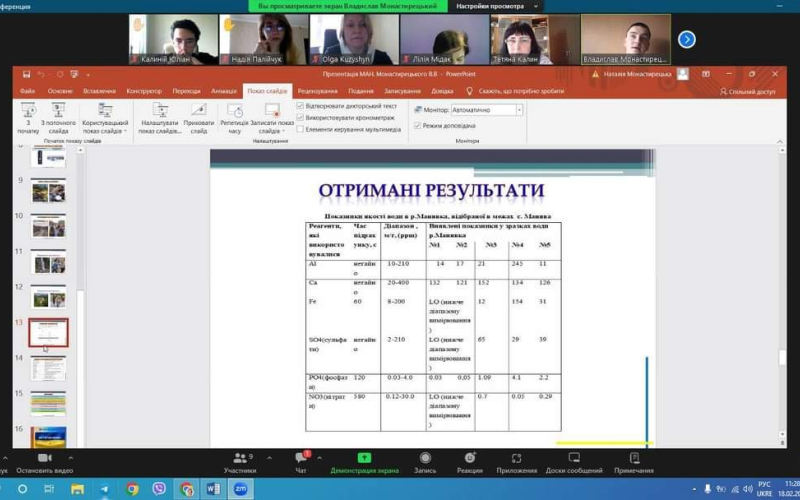Open Google Chrome from the taskbar
The image size is (800, 500).
point(132,489)
